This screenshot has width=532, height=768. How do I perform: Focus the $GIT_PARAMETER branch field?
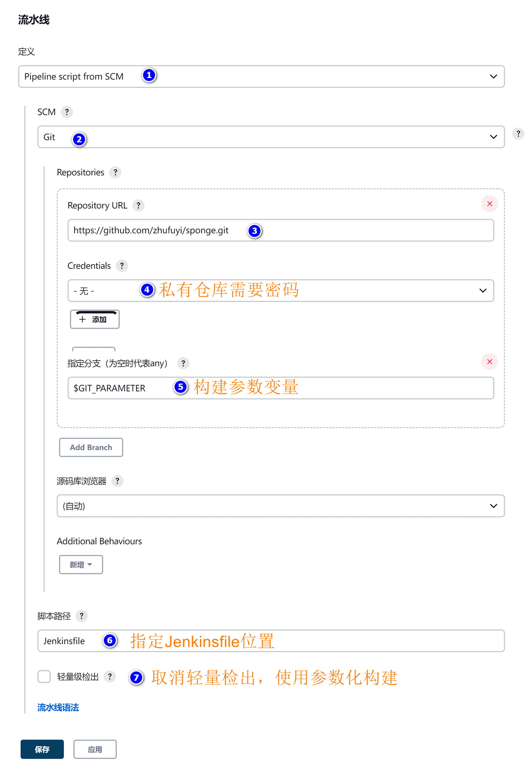(281, 388)
